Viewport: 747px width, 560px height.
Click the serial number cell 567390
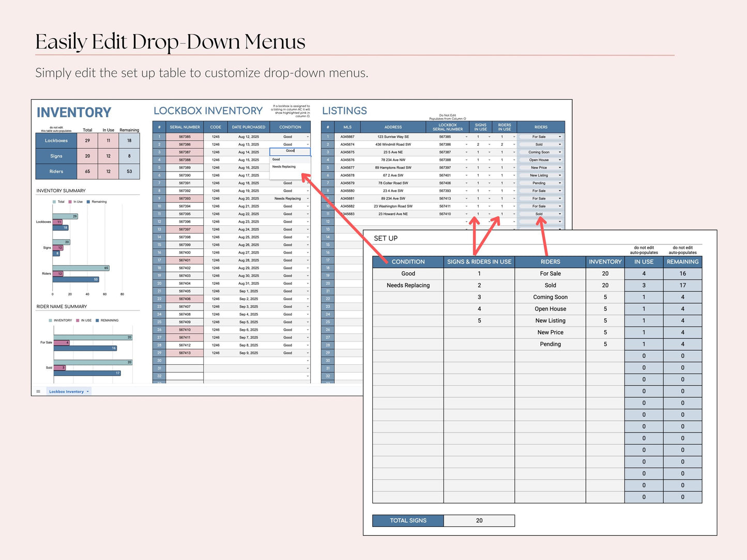[185, 176]
